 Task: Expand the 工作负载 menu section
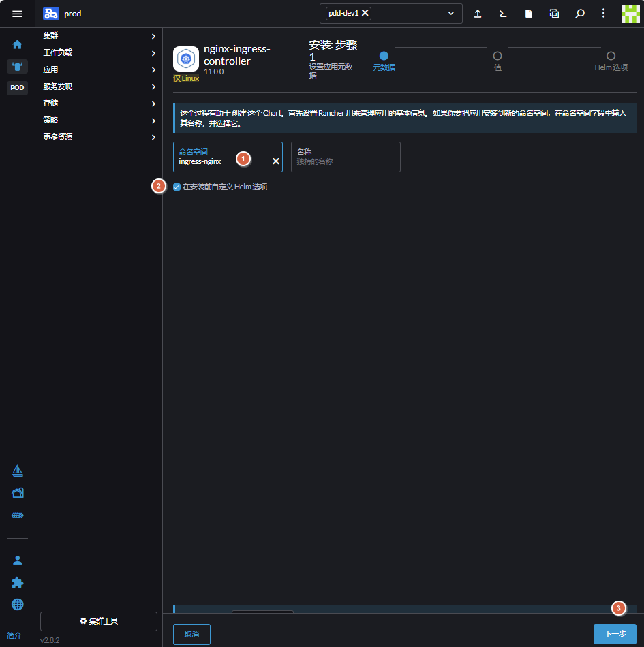99,52
